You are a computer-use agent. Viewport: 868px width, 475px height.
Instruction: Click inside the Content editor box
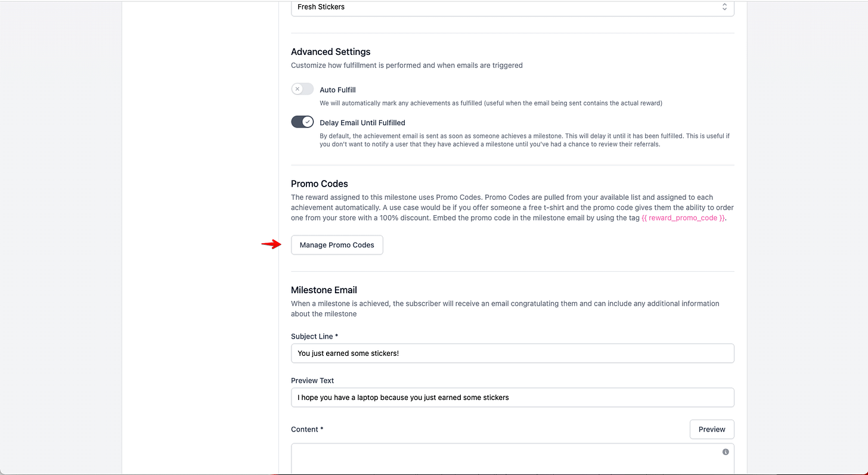513,459
